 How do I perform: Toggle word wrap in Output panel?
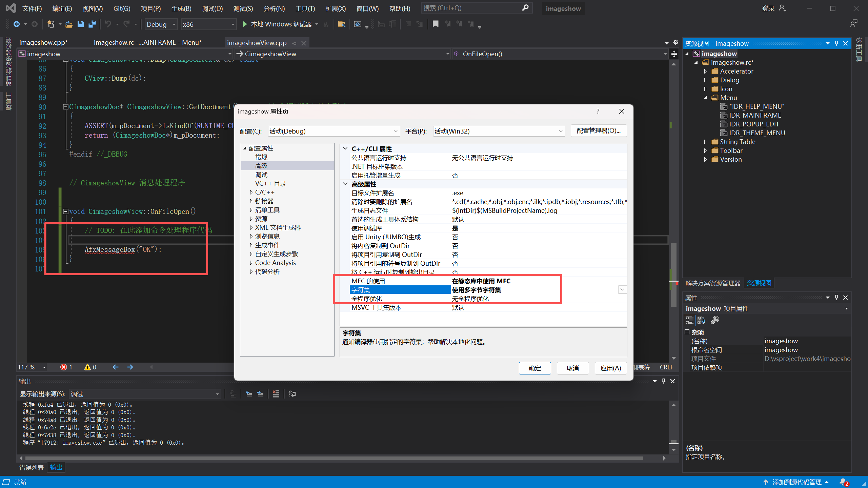click(292, 394)
